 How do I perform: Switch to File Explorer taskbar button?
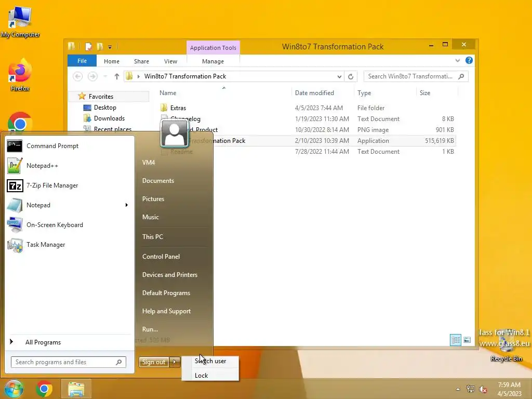[76, 389]
